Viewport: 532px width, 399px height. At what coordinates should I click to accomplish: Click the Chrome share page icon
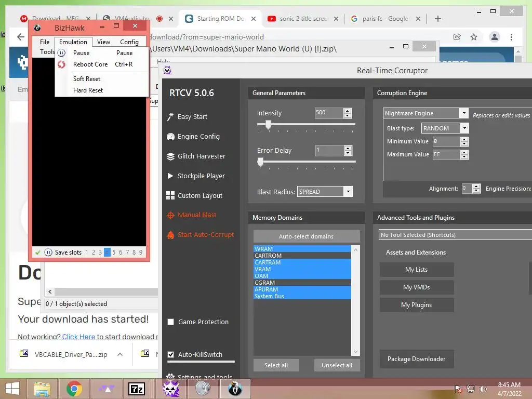click(x=457, y=37)
